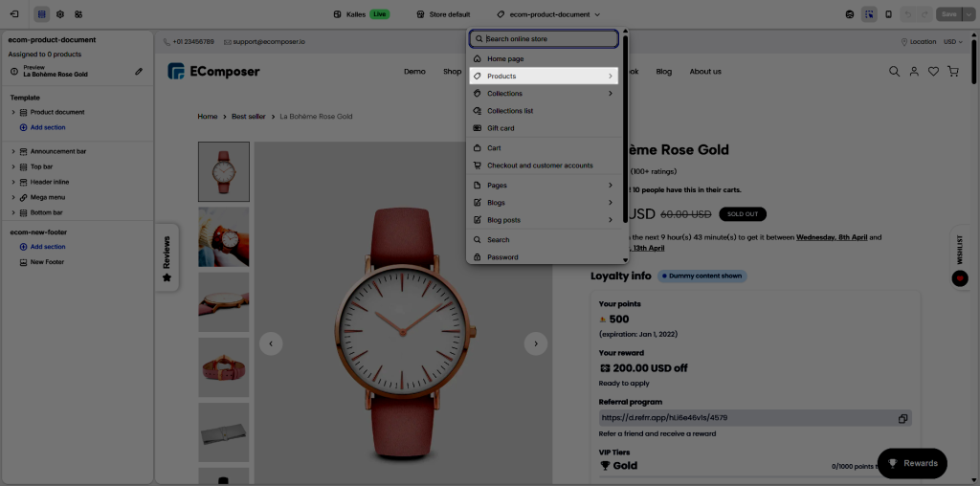Click the exit editor icon

point(14,14)
